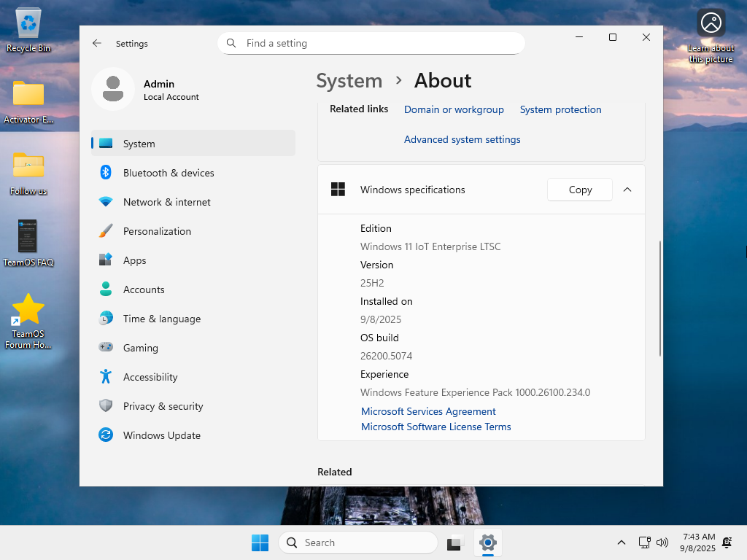Open the Accounts settings page
The width and height of the screenshot is (747, 560).
click(193, 289)
